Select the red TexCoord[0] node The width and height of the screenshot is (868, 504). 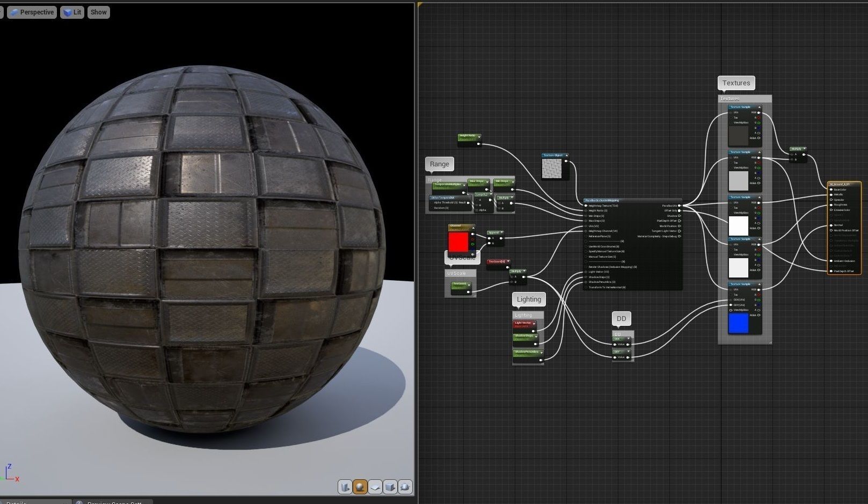498,264
